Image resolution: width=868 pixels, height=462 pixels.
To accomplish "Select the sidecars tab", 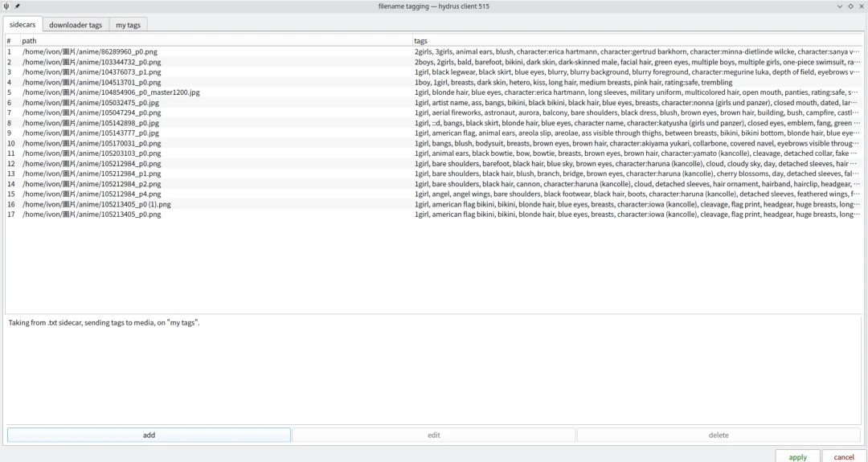I will click(23, 25).
